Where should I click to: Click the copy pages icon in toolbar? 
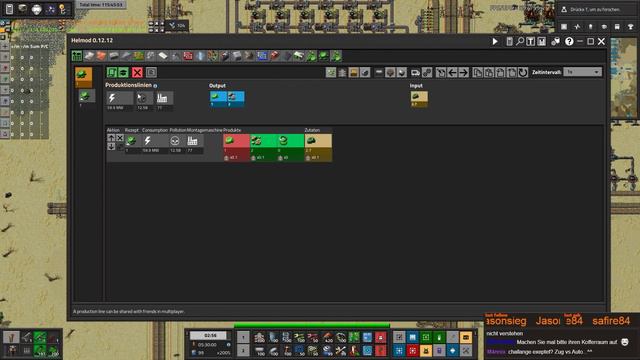click(x=477, y=73)
